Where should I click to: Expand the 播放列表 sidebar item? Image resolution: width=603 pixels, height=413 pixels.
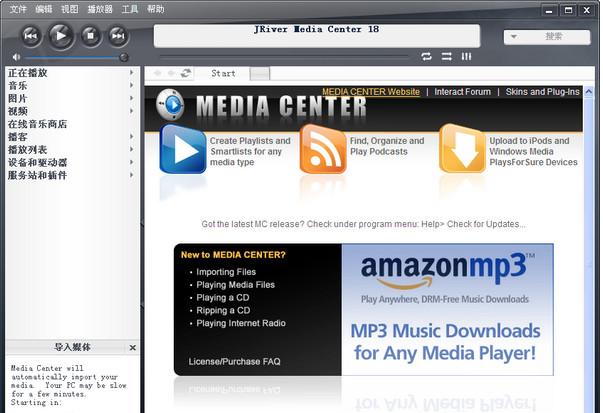pos(131,150)
